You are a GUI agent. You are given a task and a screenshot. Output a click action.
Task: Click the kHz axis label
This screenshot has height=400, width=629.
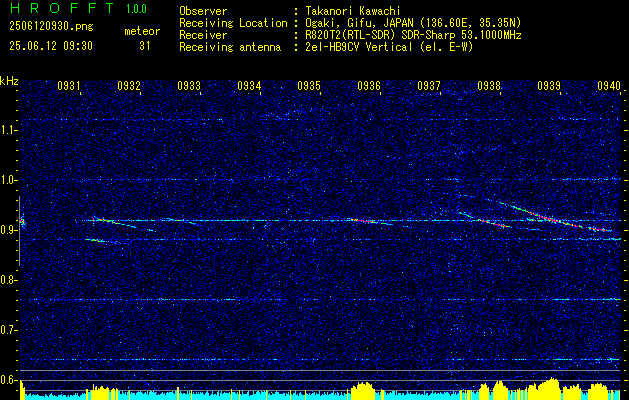9,81
